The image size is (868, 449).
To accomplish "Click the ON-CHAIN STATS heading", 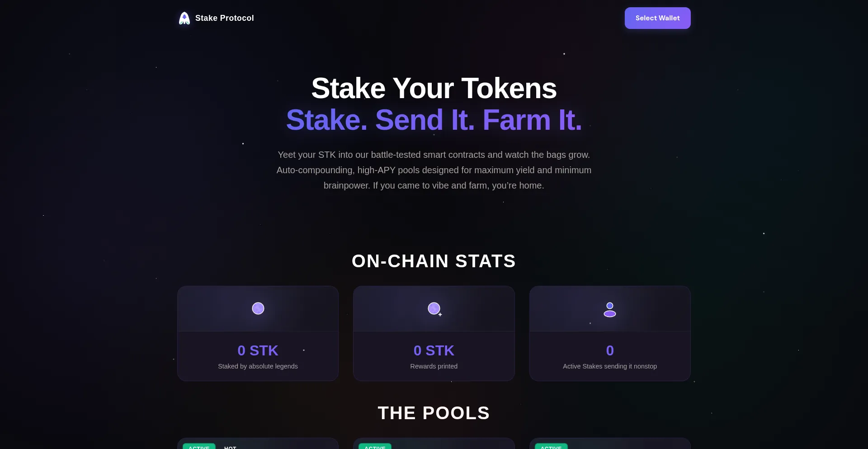I will pos(434,261).
